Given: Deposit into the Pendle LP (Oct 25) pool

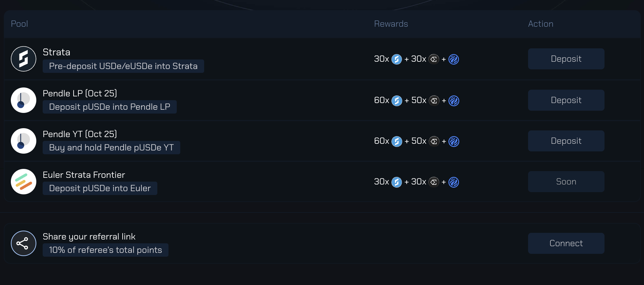Looking at the screenshot, I should click(x=566, y=100).
